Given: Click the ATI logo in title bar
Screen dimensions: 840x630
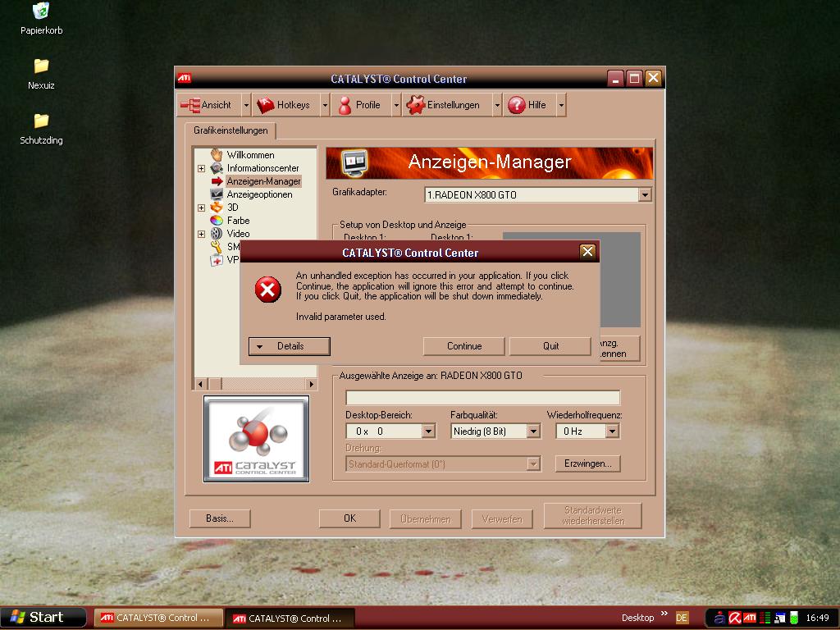Looking at the screenshot, I should pos(185,78).
